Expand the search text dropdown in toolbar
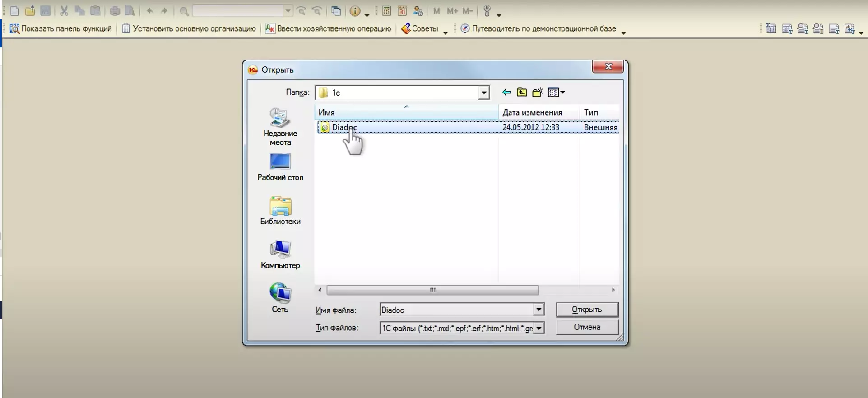The height and width of the screenshot is (398, 868). [288, 11]
